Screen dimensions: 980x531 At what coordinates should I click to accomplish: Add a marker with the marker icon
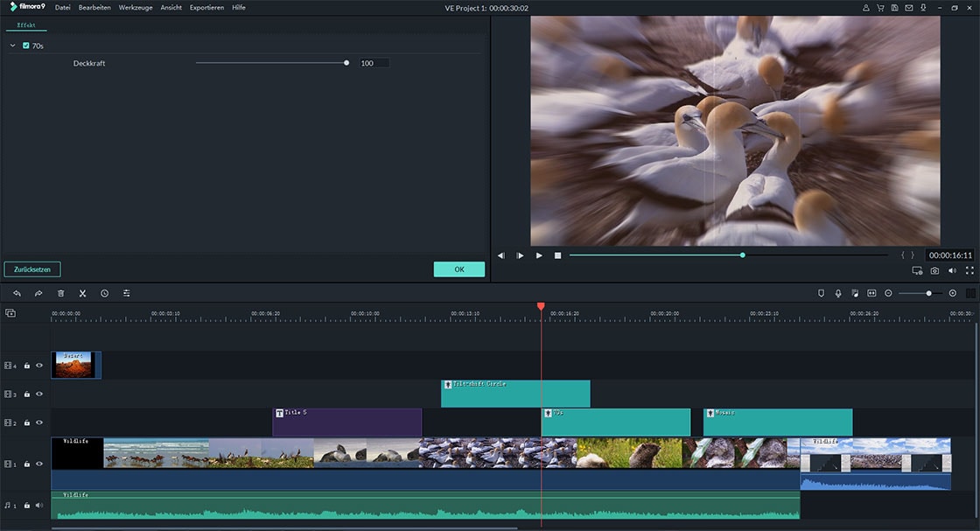(x=822, y=293)
